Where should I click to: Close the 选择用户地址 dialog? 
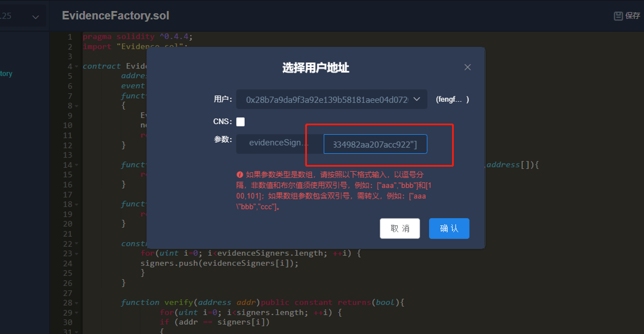[467, 67]
